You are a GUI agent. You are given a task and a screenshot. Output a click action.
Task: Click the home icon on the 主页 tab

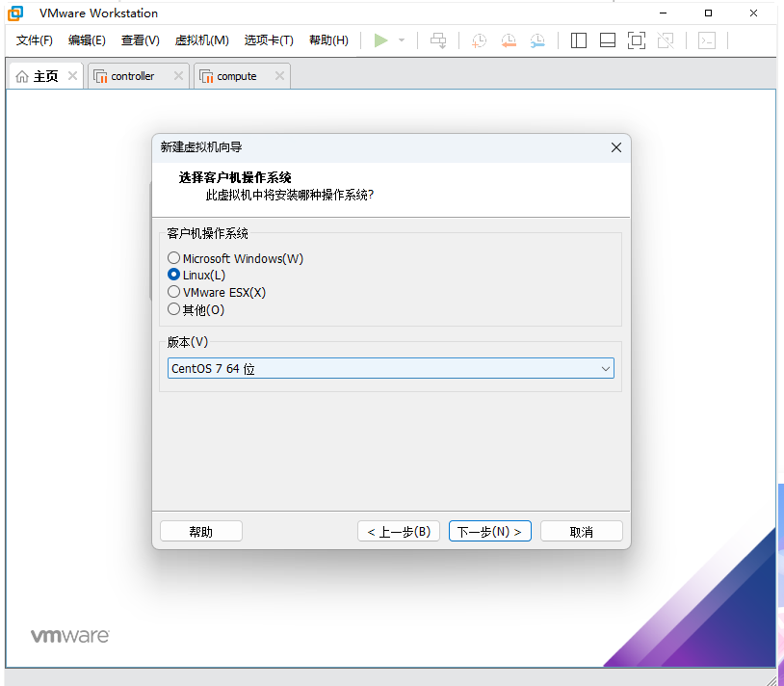coord(22,76)
